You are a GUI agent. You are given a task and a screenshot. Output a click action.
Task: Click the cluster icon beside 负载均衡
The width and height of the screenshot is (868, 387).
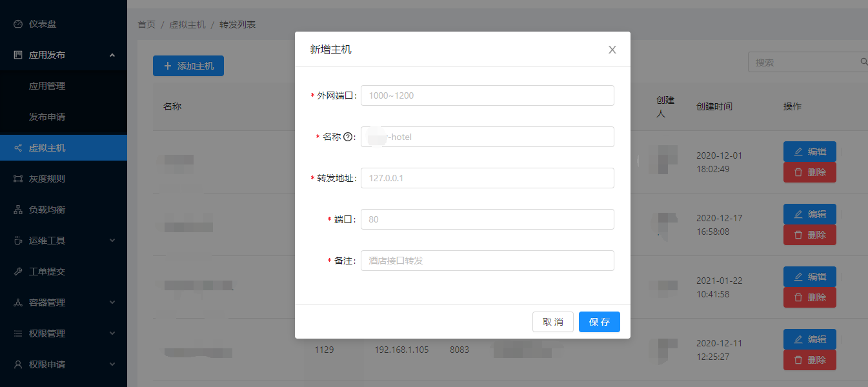18,210
